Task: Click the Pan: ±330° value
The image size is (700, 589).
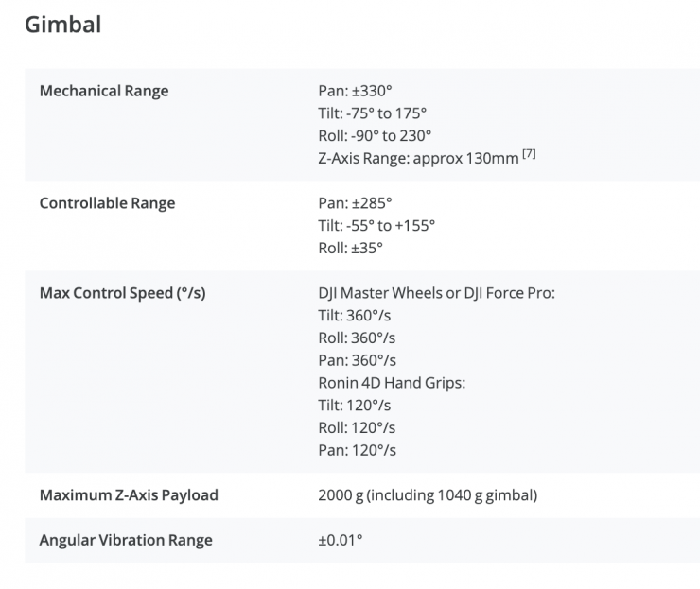Action: coord(355,92)
